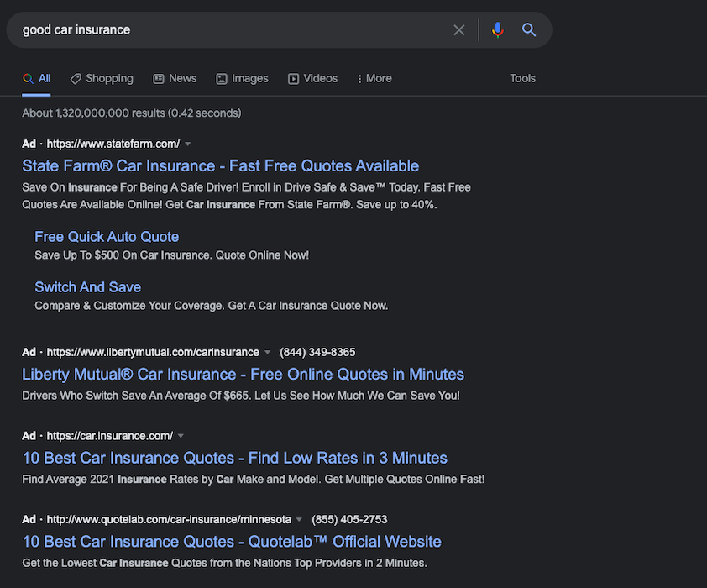Click the https://www.statefarm.com/ URL text
The height and width of the screenshot is (588, 707).
pos(113,144)
